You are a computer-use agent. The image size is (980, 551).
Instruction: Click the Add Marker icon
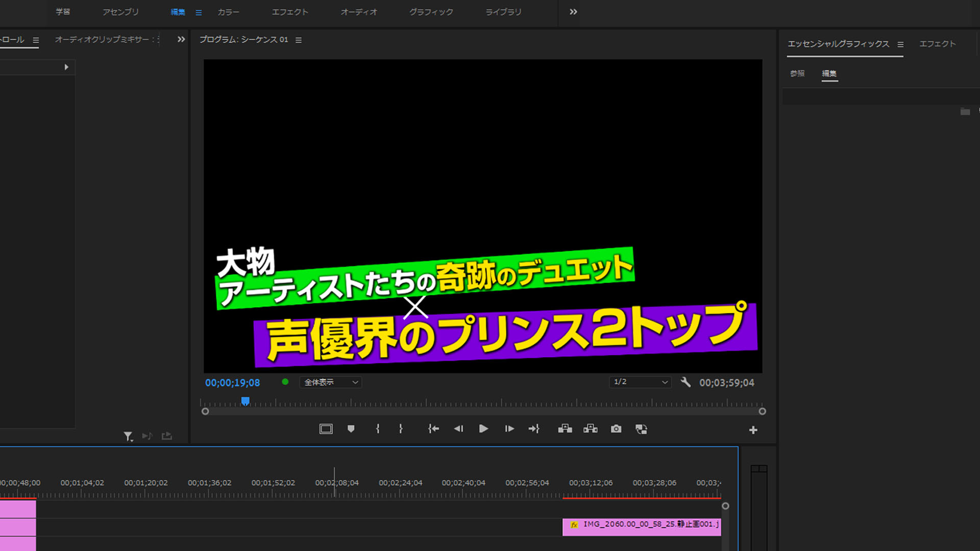coord(351,429)
